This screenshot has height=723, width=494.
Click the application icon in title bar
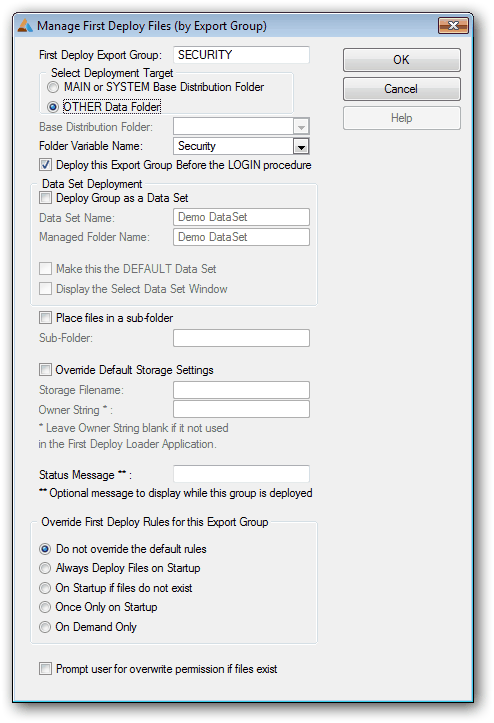click(x=25, y=25)
